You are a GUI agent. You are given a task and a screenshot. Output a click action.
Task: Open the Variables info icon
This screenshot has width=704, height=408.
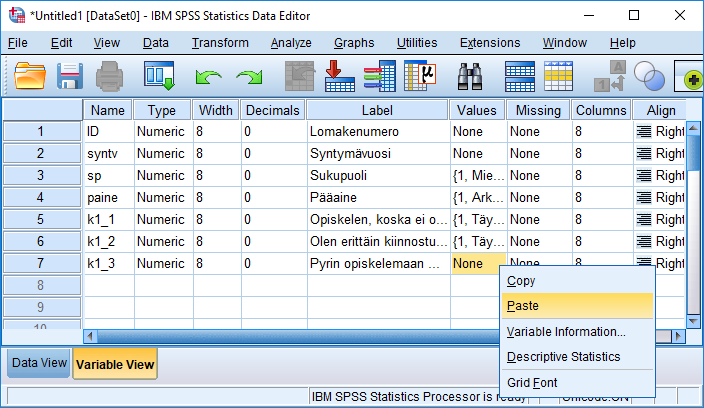click(x=380, y=76)
